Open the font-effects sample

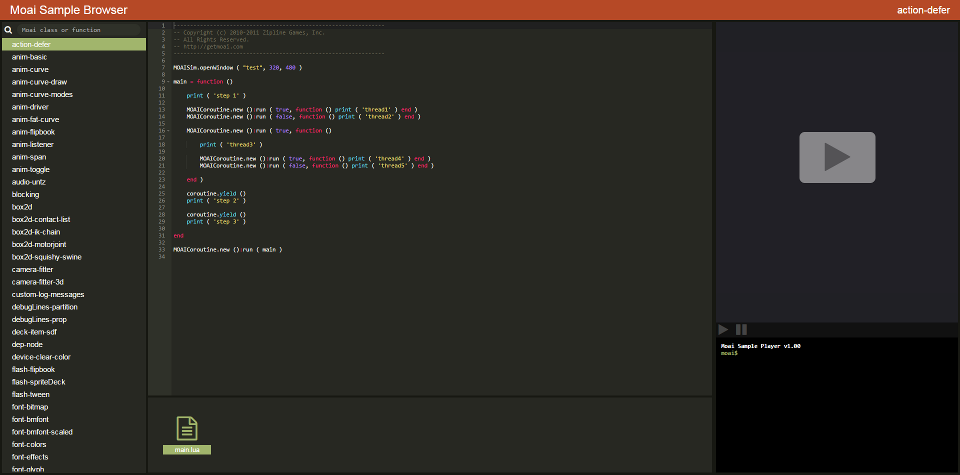tap(74, 457)
